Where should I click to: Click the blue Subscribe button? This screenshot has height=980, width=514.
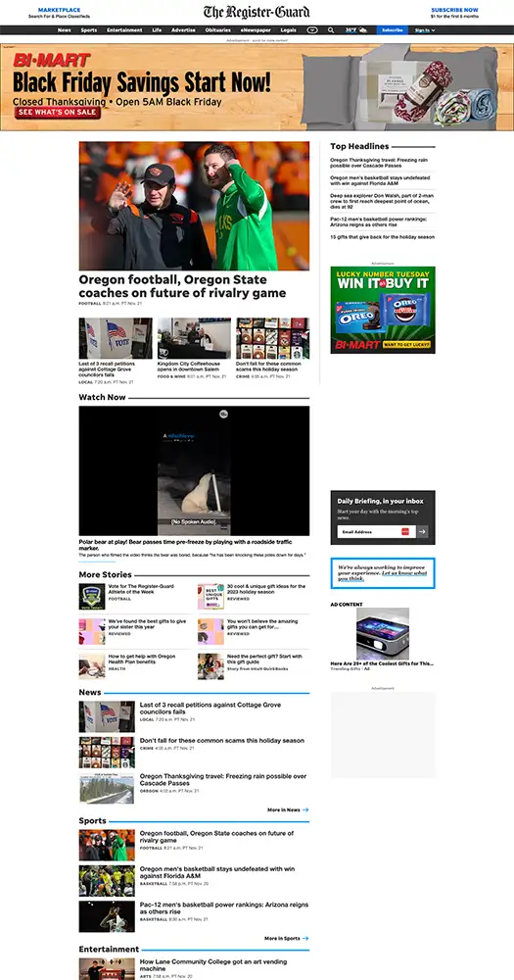coord(393,30)
